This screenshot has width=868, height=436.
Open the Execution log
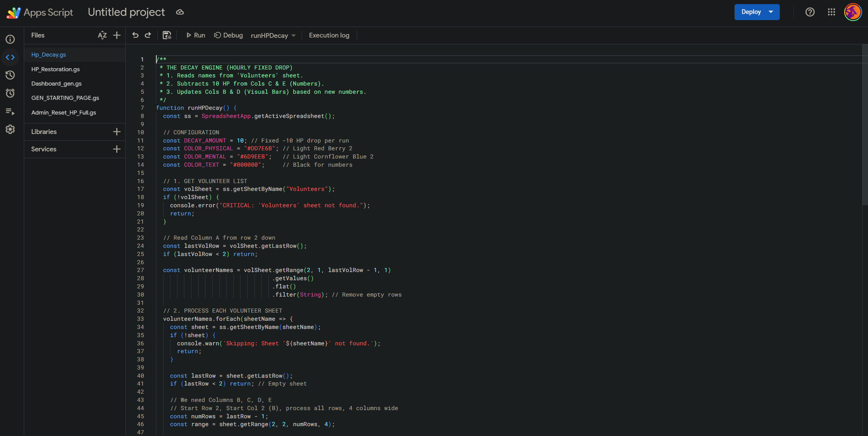[329, 35]
